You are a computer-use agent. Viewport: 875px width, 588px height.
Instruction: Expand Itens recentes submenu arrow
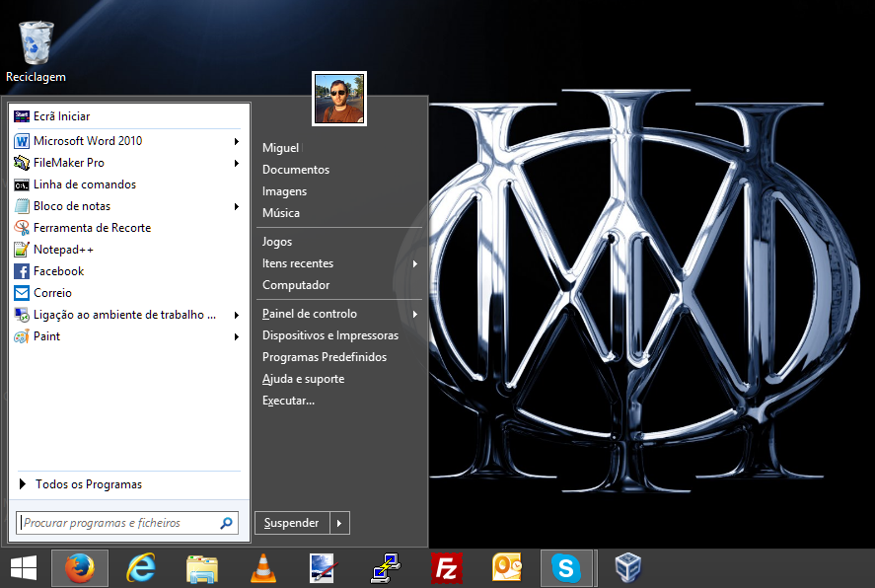coord(415,263)
